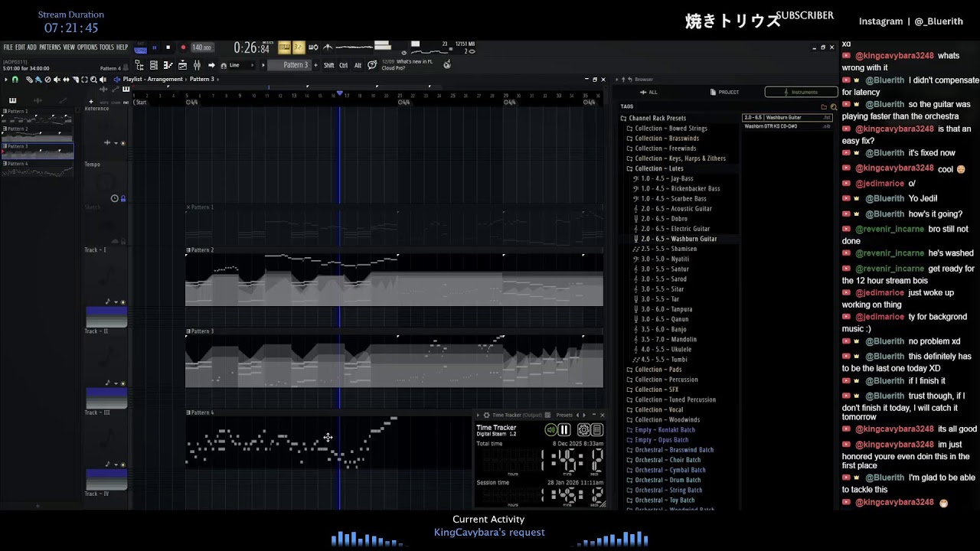This screenshot has width=980, height=551.
Task: Open the mixer icon
Action: 197,65
